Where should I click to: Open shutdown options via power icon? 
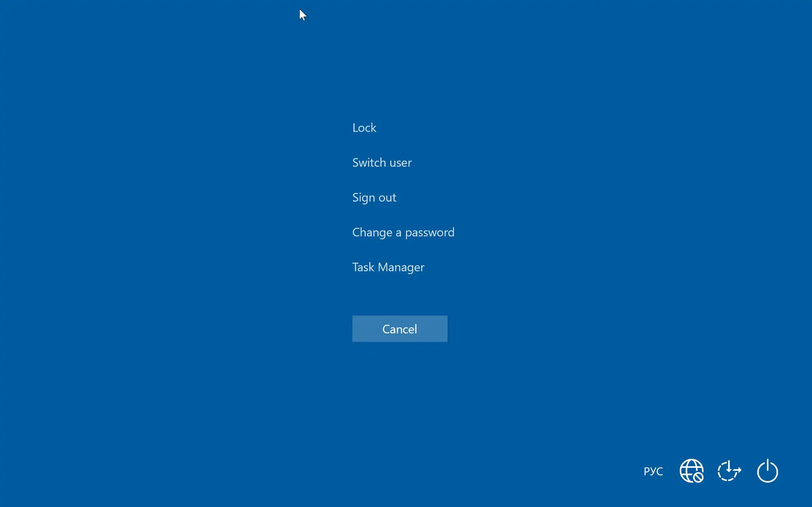coord(767,471)
